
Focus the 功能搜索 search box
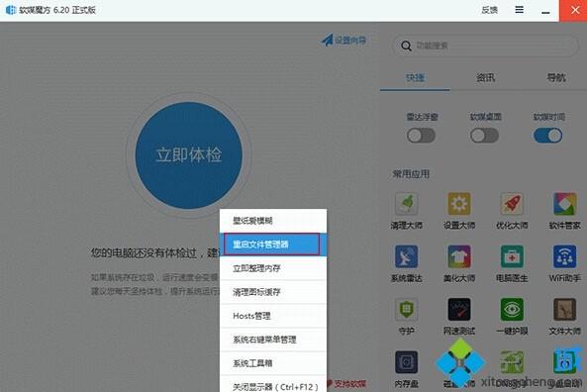coord(485,46)
